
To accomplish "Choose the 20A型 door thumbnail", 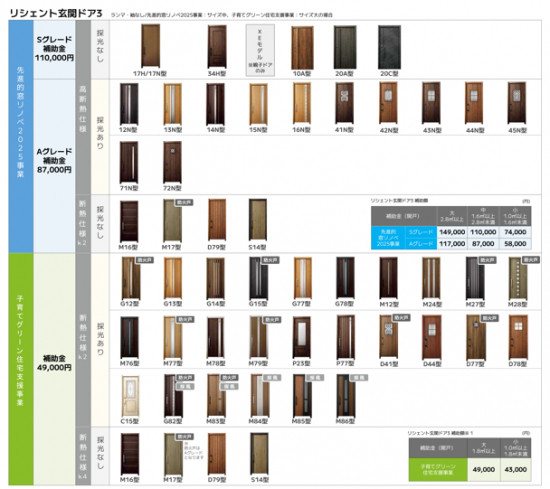I will [x=345, y=47].
